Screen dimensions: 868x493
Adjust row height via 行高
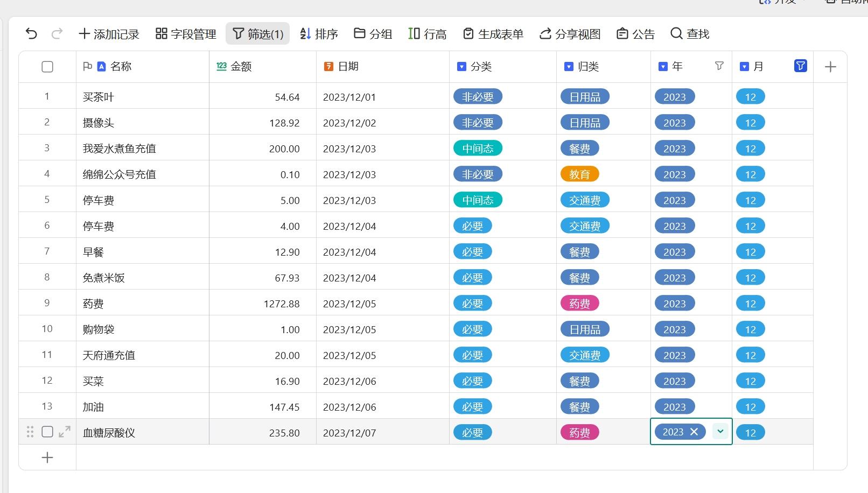tap(428, 34)
